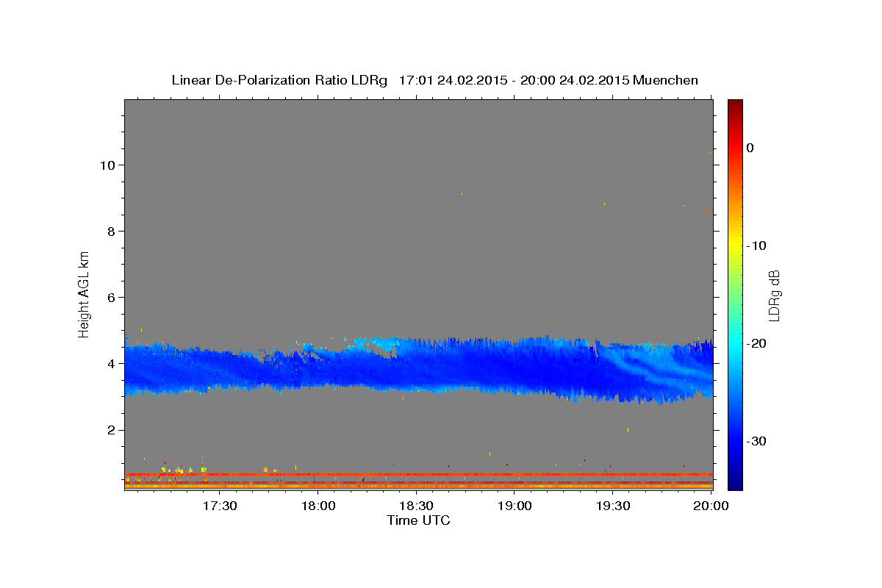Click the blue cloud layer in the plot
This screenshot has width=882, height=588.
[419, 367]
